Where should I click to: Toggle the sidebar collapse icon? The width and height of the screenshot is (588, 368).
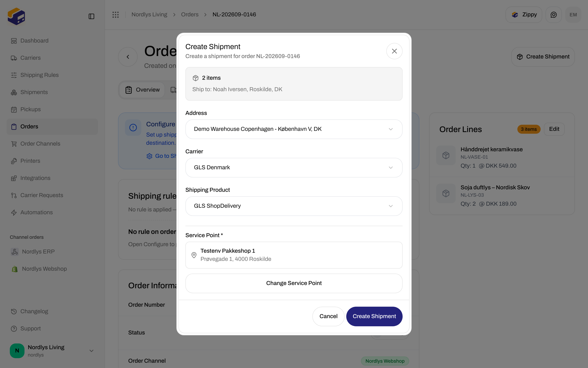click(x=91, y=16)
